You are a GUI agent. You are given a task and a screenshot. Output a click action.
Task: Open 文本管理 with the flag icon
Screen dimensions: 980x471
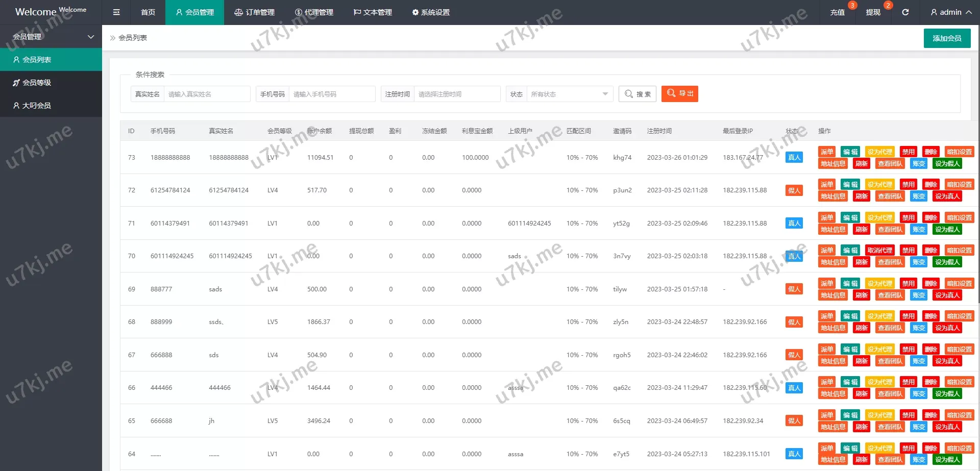pos(373,12)
